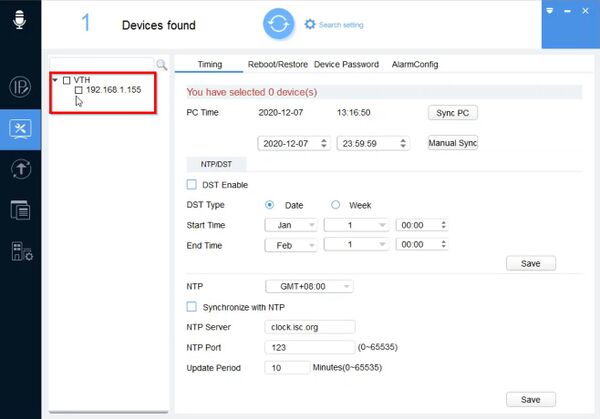This screenshot has height=419, width=600.
Task: Switch to the Timing tab
Action: coord(209,64)
